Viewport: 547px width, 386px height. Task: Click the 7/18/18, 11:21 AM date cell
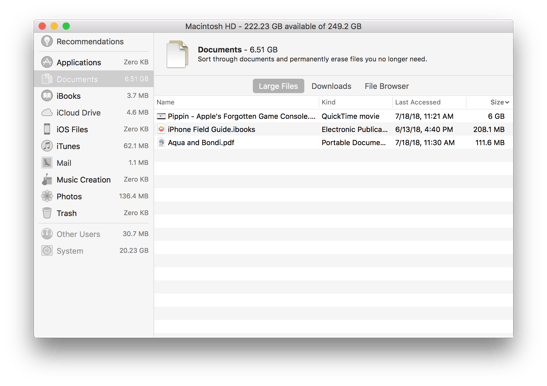pyautogui.click(x=424, y=116)
